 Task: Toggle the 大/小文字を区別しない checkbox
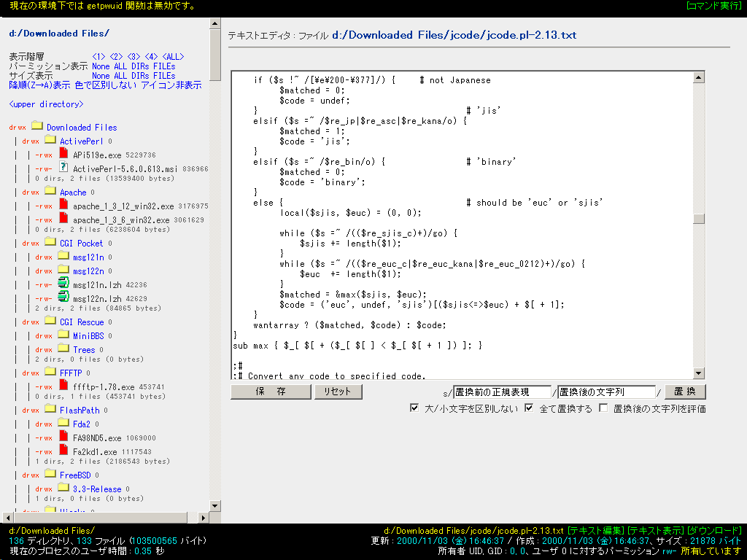point(414,408)
